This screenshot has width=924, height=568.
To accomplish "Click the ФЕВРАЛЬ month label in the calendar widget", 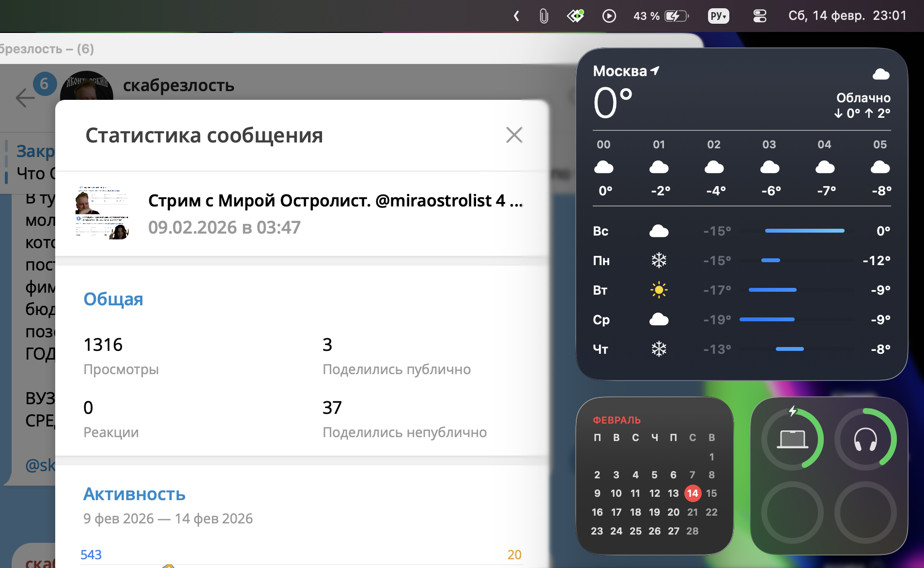I will (x=616, y=420).
